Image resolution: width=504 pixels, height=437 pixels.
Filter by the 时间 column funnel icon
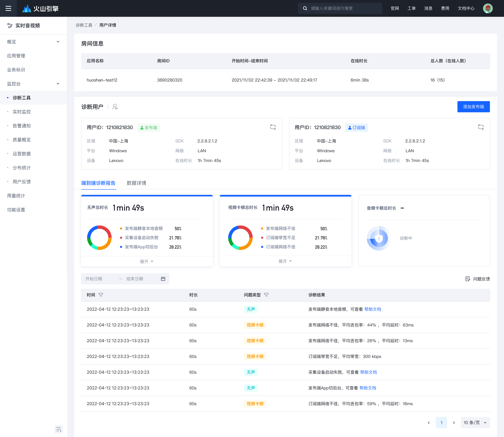[x=101, y=295]
